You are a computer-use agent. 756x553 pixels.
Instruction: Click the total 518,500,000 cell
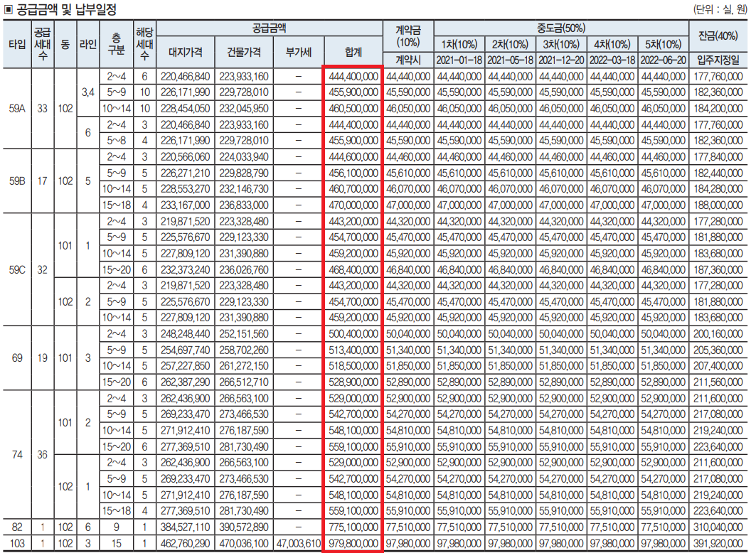coord(353,365)
